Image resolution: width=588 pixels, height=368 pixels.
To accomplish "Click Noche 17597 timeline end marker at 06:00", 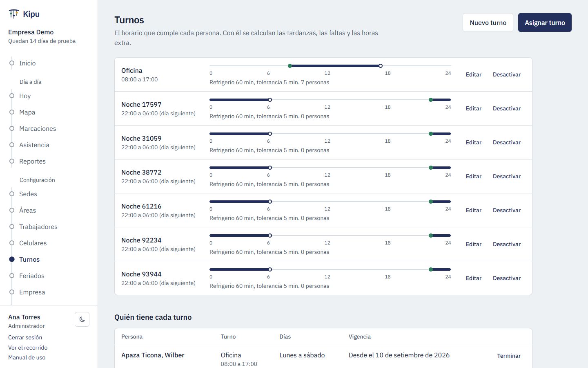I will 270,100.
